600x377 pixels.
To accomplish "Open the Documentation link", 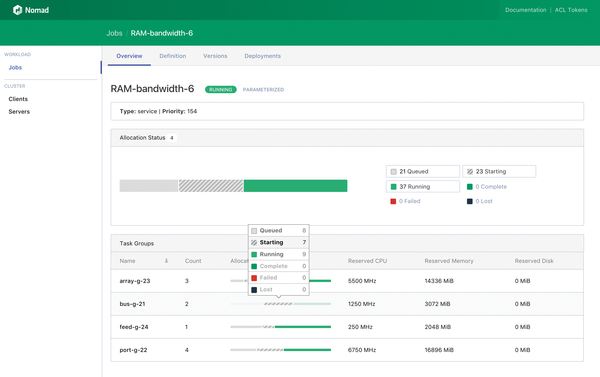I will [x=525, y=10].
